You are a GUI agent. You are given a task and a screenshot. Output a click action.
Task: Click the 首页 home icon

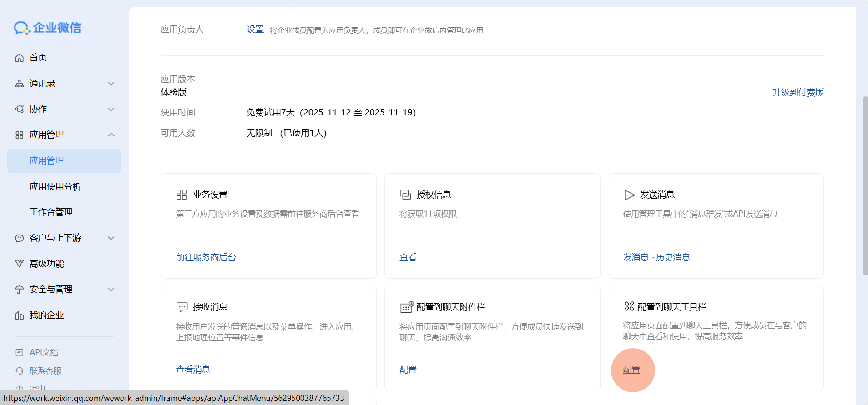point(20,58)
